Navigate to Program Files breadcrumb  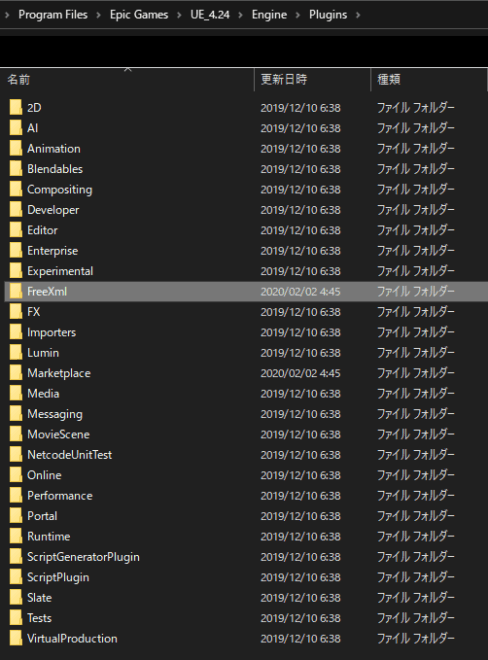click(53, 15)
